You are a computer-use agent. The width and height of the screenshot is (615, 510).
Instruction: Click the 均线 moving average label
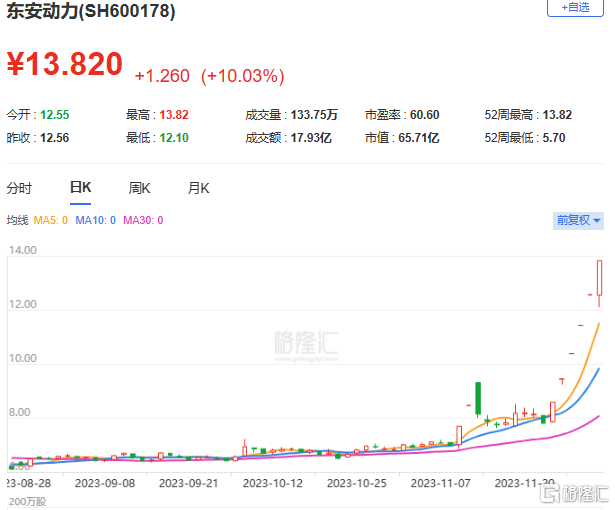tap(17, 220)
